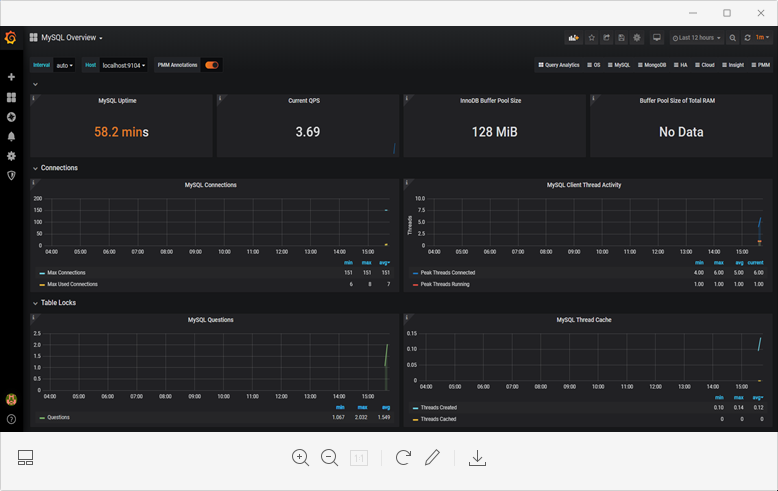This screenshot has width=778, height=491.
Task: Toggle the PMM Annotations switch
Action: pos(212,65)
